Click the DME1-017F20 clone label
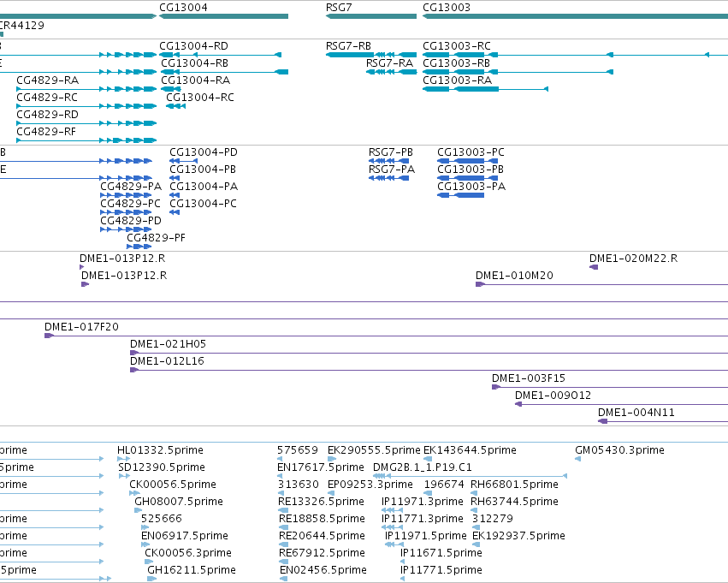 pyautogui.click(x=82, y=328)
